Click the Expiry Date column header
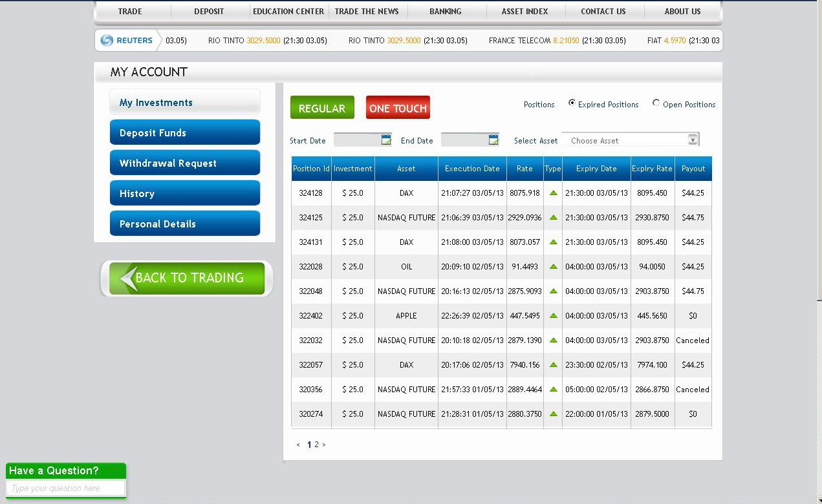Screen dimensions: 822x504 click(596, 169)
